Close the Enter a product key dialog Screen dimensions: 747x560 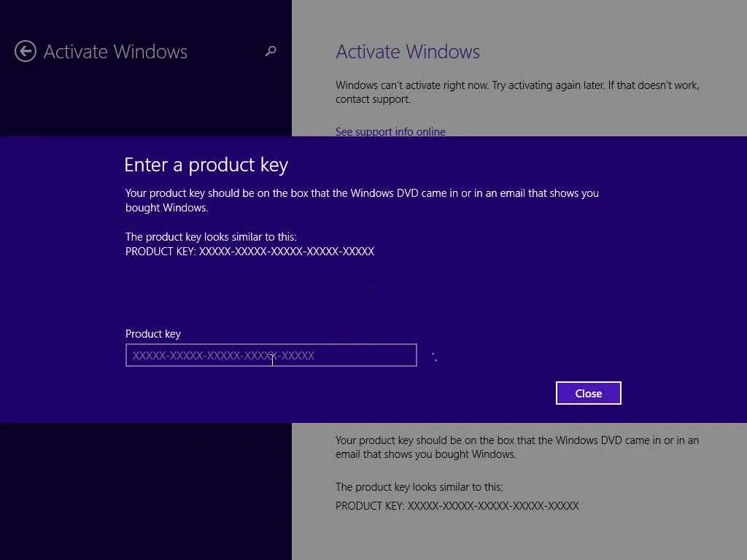tap(589, 393)
